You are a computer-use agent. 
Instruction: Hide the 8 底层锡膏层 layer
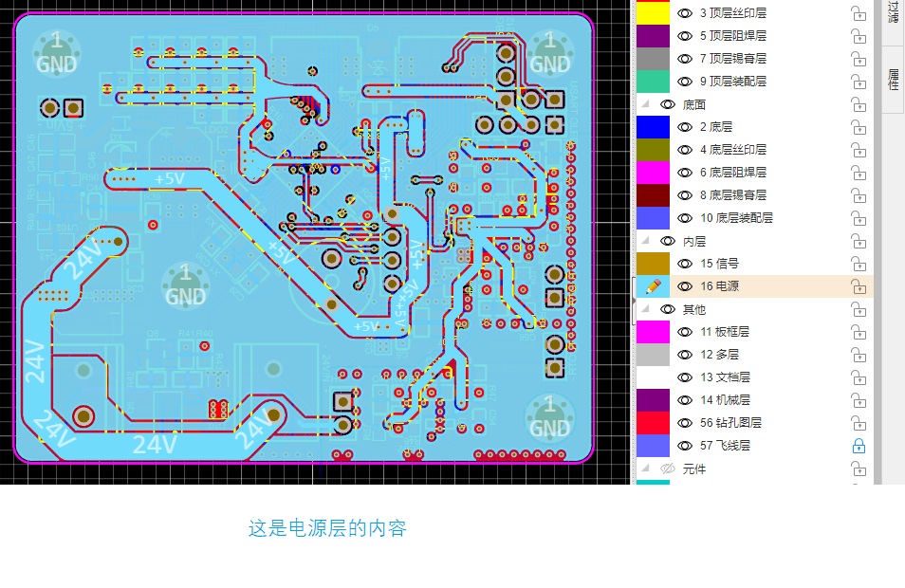pos(685,195)
